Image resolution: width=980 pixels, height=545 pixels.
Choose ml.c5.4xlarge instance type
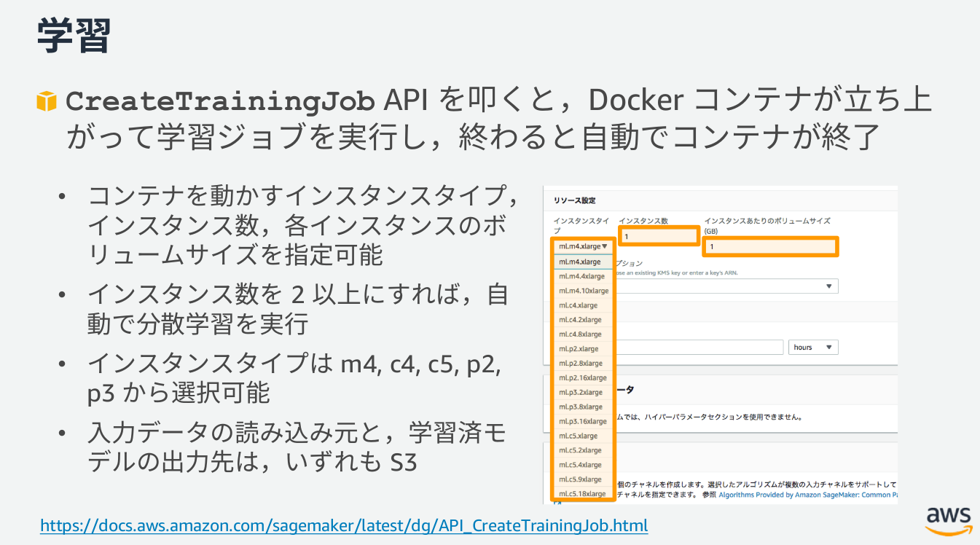click(x=583, y=465)
